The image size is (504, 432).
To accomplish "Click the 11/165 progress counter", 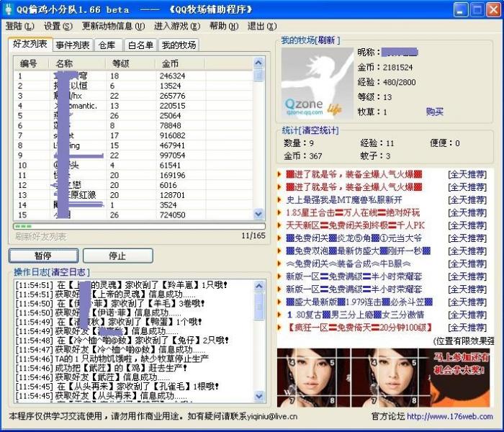I will pos(253,235).
